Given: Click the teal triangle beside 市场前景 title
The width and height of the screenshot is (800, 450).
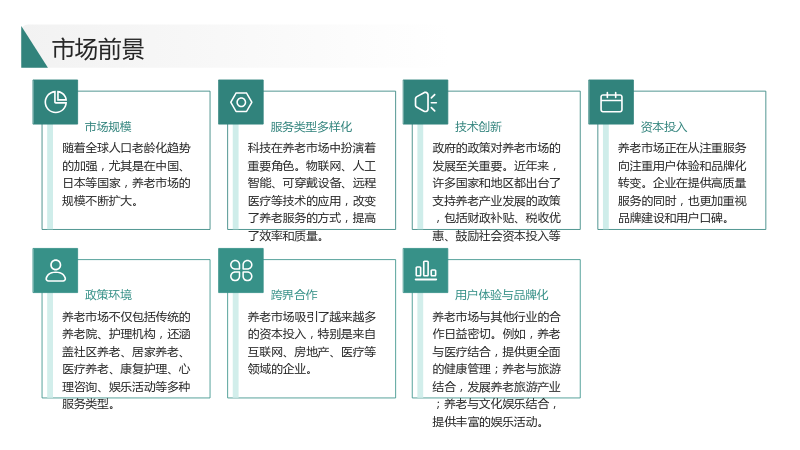Looking at the screenshot, I should [x=31, y=51].
